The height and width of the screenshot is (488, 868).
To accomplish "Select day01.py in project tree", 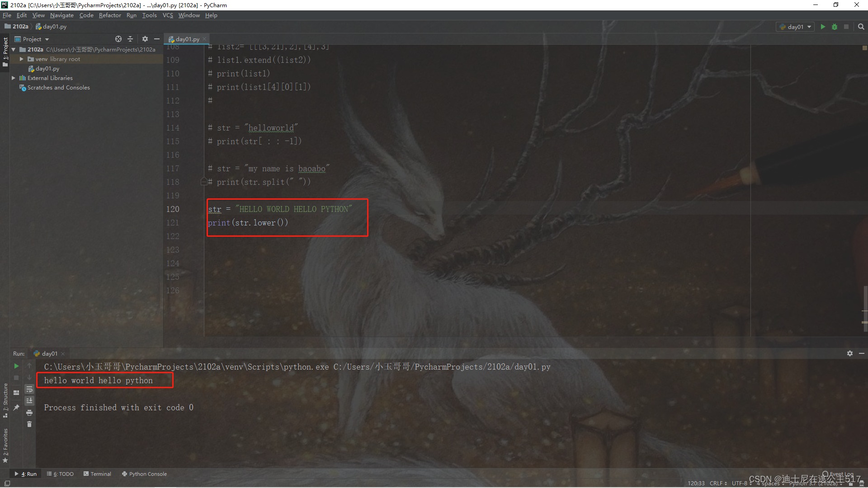I will tap(47, 69).
